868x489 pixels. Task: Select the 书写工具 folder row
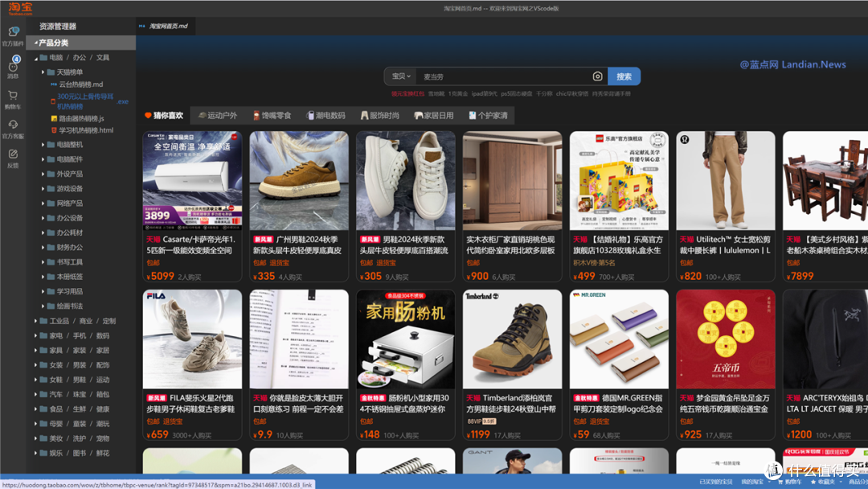click(x=81, y=262)
